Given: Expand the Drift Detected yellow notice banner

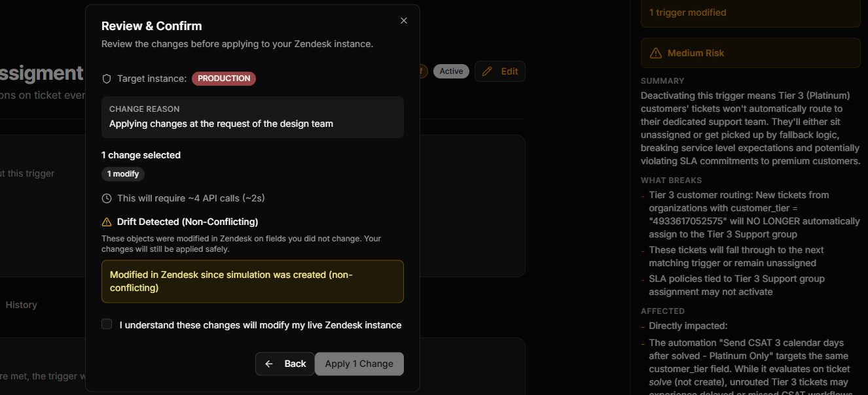Looking at the screenshot, I should 253,281.
